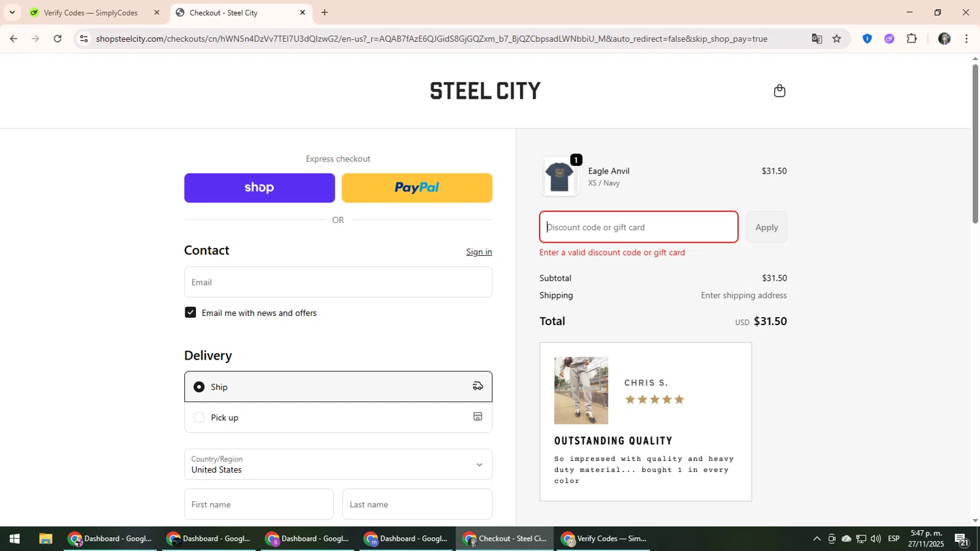Click the page vertical scrollbar
The width and height of the screenshot is (980, 551).
click(x=975, y=144)
